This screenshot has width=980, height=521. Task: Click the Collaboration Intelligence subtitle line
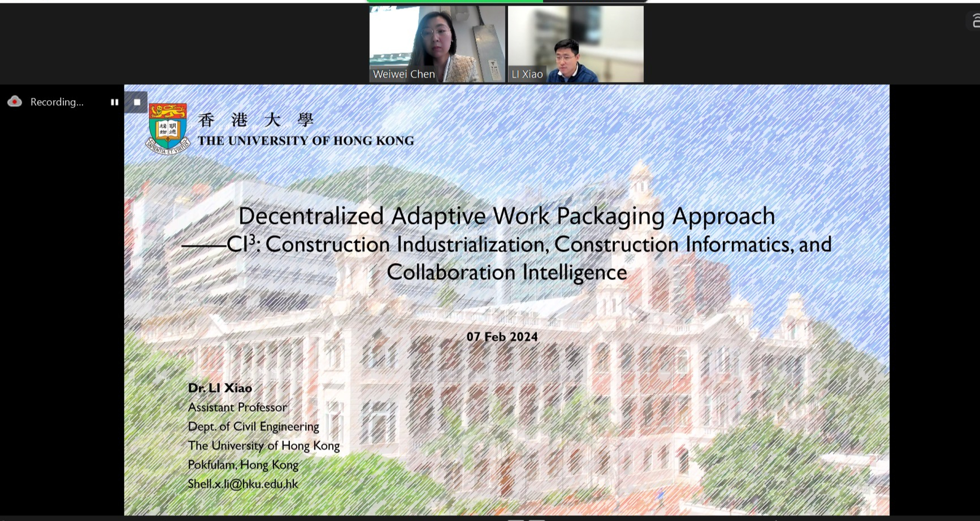(x=506, y=273)
